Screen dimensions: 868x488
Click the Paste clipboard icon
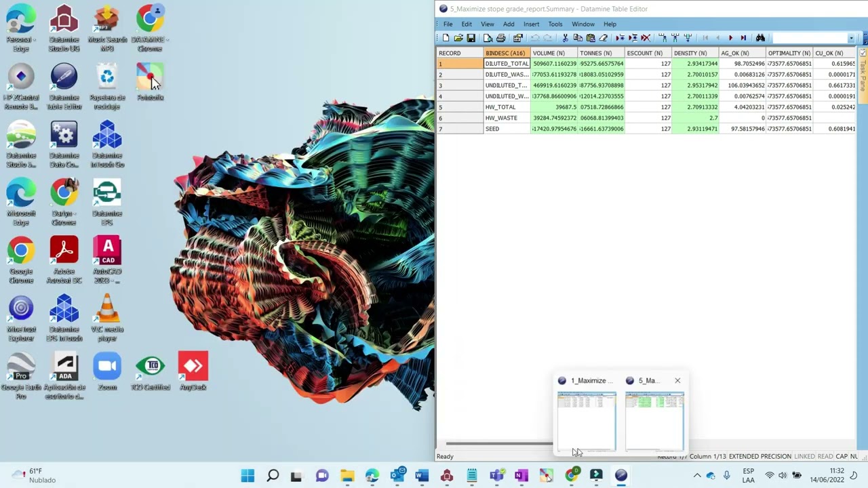coord(591,38)
